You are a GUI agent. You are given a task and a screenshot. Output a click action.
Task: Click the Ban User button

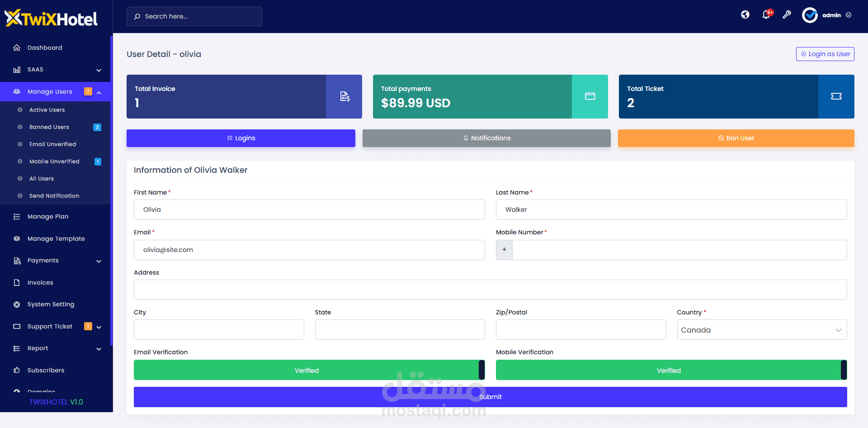pyautogui.click(x=736, y=138)
